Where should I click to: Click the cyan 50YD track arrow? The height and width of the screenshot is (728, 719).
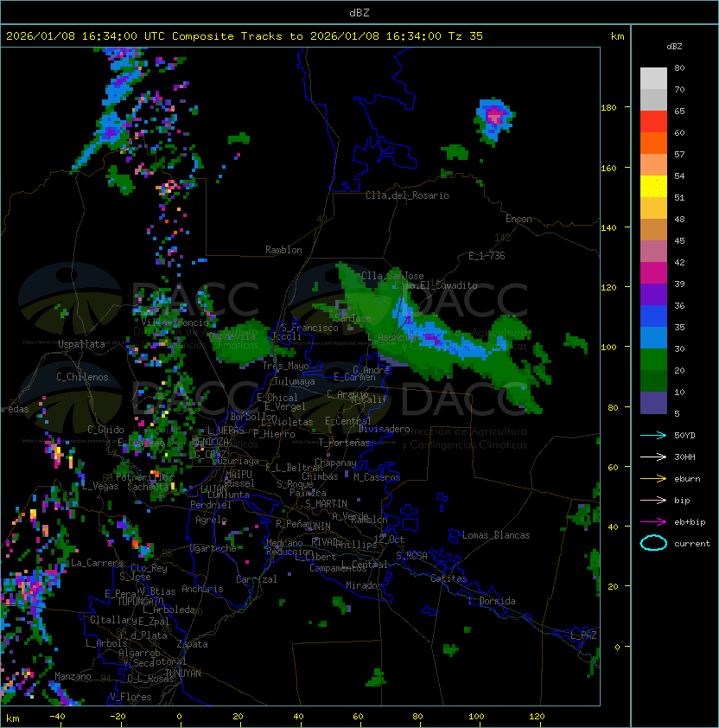point(653,435)
